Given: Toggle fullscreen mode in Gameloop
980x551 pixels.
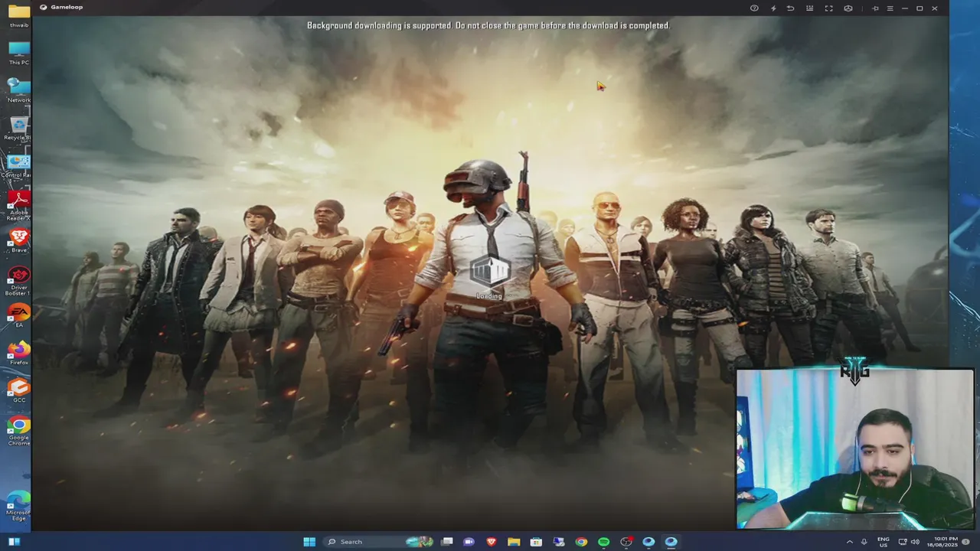Looking at the screenshot, I should [x=828, y=8].
